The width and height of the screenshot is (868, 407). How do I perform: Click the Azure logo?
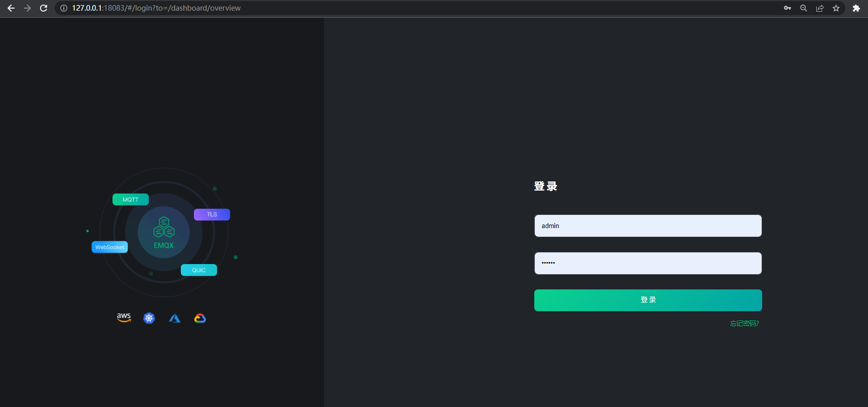click(175, 318)
